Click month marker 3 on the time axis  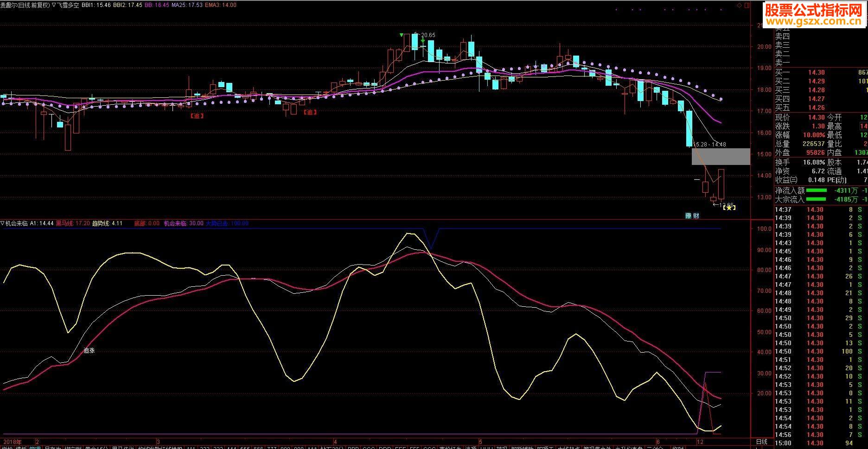158,442
